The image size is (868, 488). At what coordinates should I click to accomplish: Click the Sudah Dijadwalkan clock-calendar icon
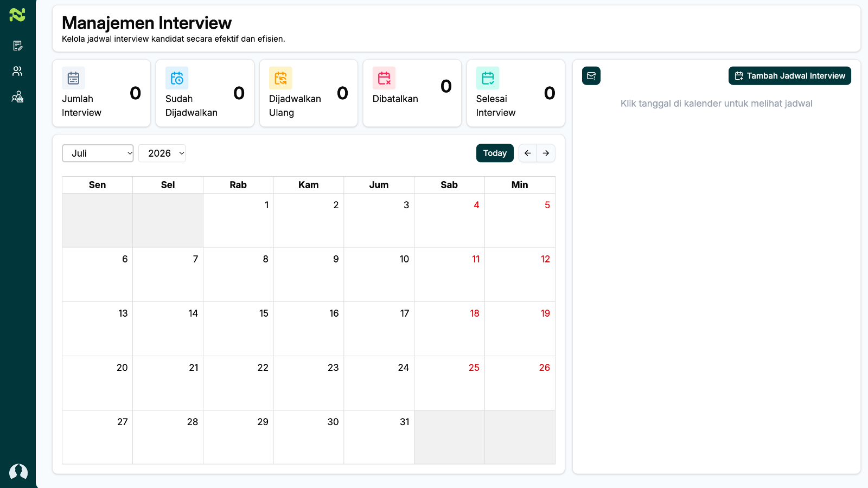click(177, 78)
